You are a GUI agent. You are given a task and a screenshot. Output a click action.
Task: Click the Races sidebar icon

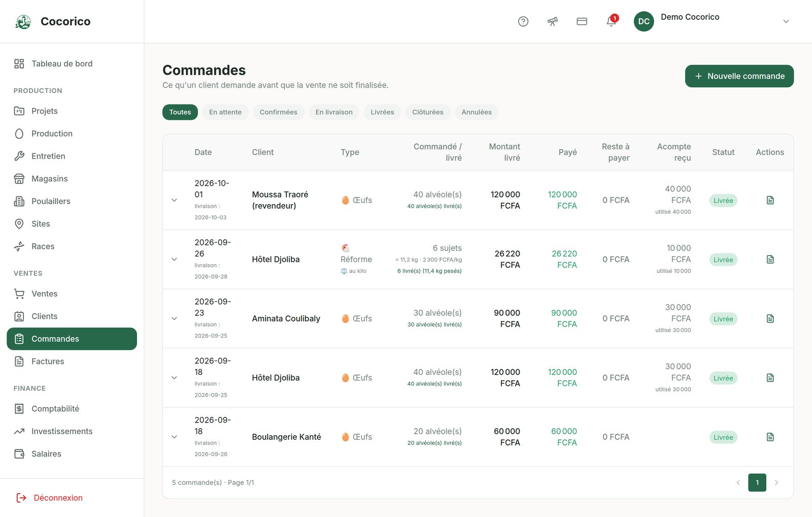coord(19,246)
